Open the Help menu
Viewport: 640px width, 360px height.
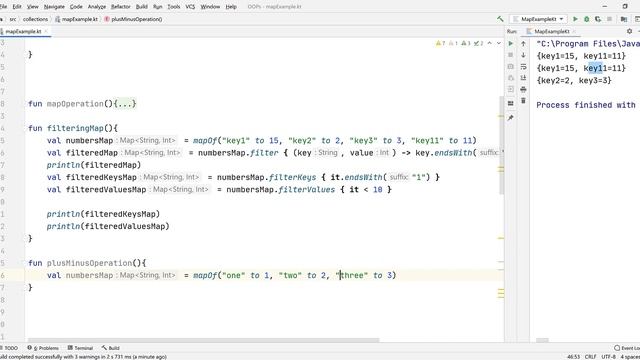tap(231, 7)
